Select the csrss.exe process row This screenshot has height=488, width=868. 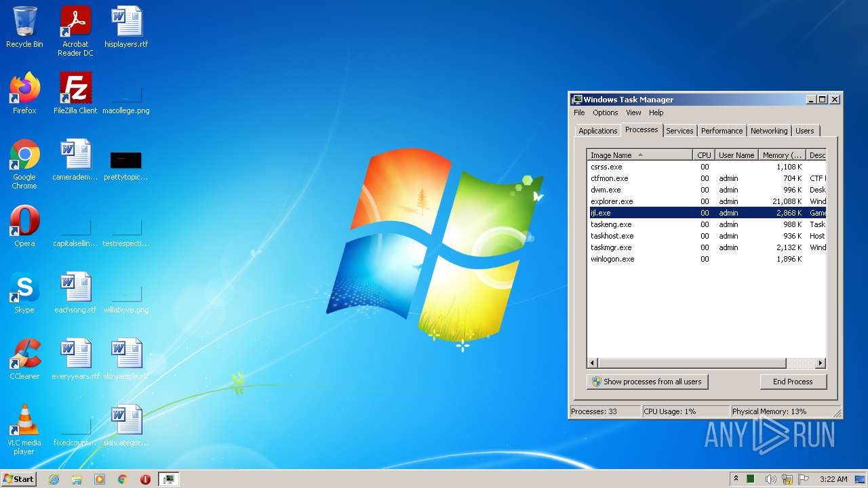707,167
